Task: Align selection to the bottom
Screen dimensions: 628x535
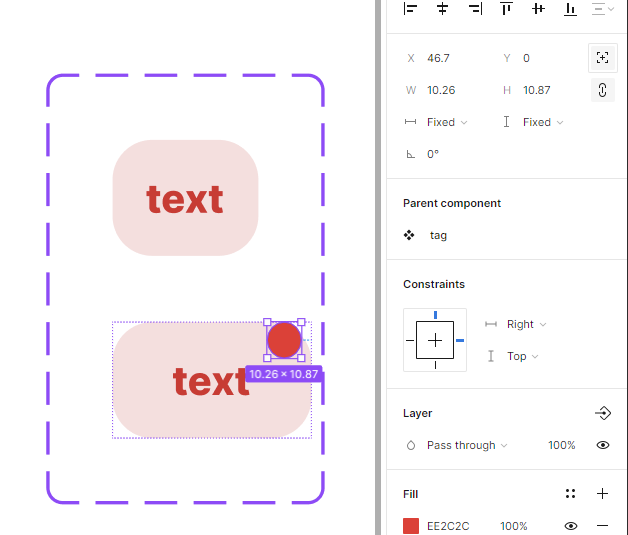Action: pos(570,8)
